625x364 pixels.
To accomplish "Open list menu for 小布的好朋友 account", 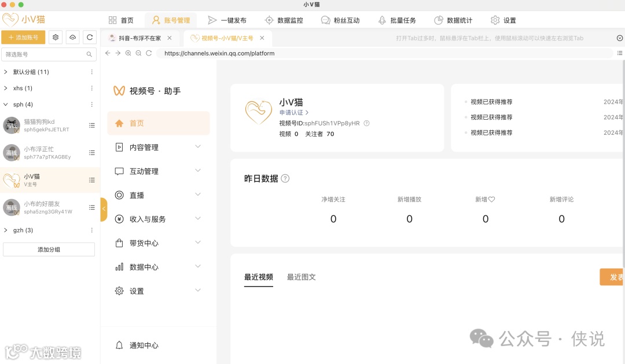I will [x=91, y=207].
